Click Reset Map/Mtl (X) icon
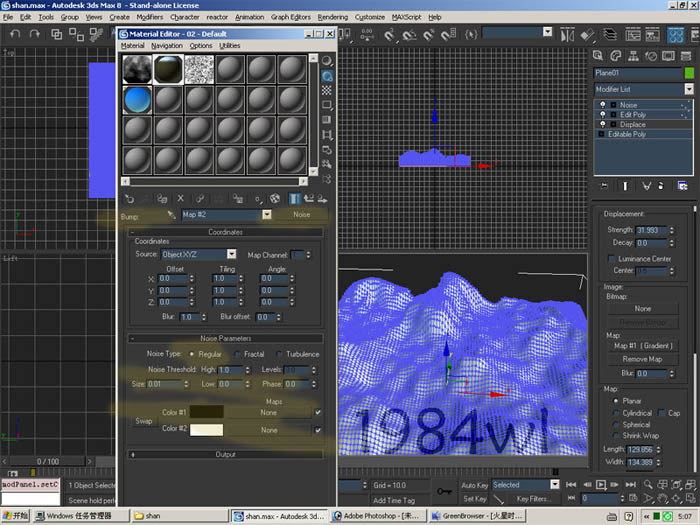This screenshot has width=700, height=525. [180, 199]
